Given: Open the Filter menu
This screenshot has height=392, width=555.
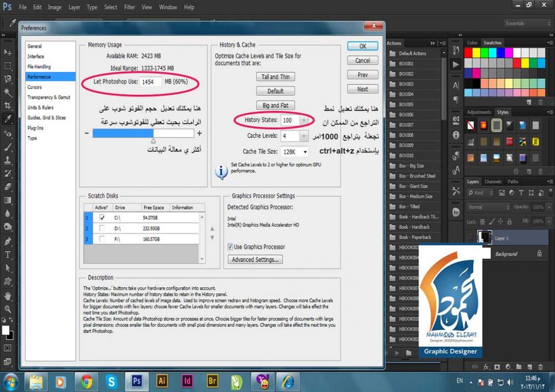Looking at the screenshot, I should (x=129, y=7).
